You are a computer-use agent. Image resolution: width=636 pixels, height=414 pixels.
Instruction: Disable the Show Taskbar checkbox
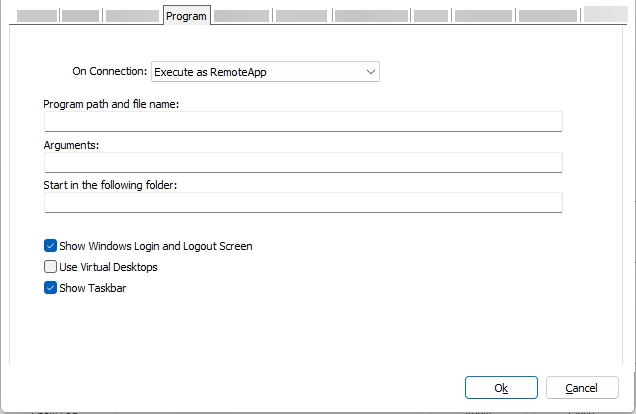(51, 288)
